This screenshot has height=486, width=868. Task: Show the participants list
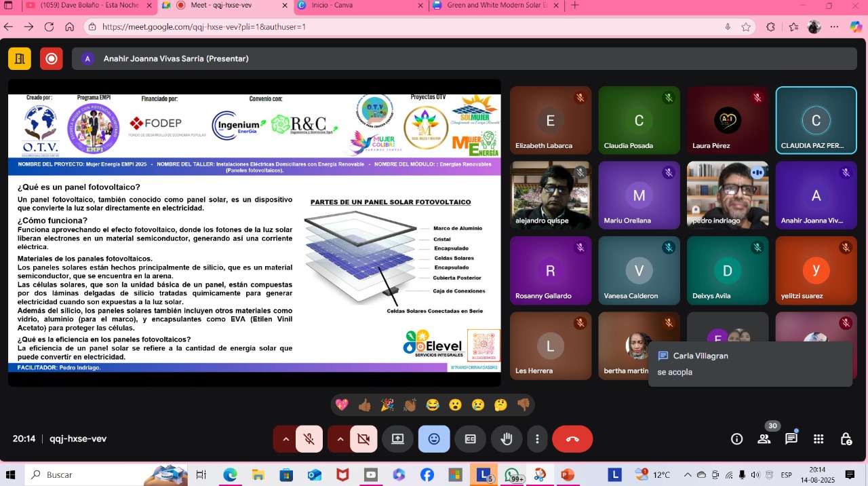(764, 439)
